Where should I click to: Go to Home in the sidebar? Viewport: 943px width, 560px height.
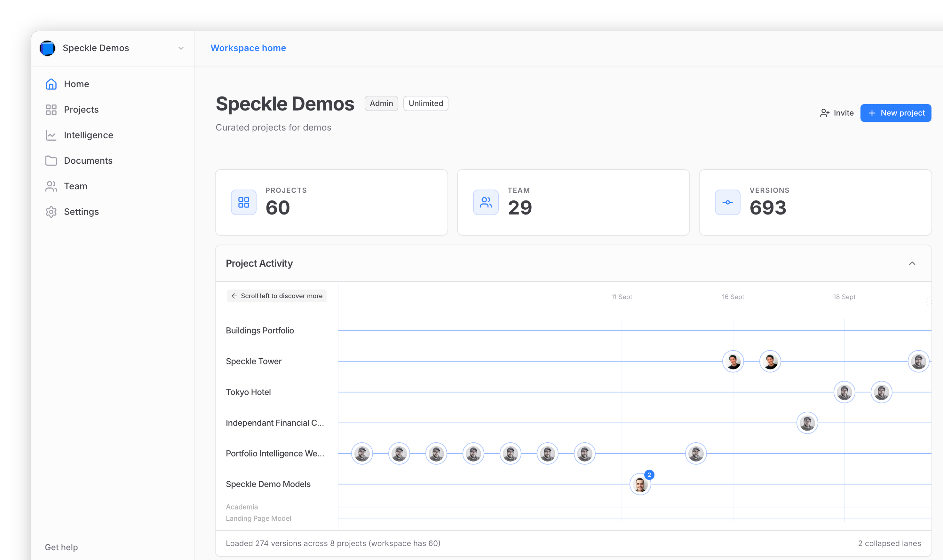[x=77, y=84]
